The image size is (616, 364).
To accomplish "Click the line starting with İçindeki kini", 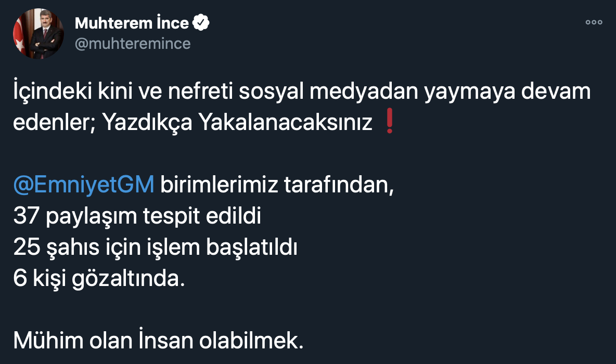I will (x=302, y=93).
